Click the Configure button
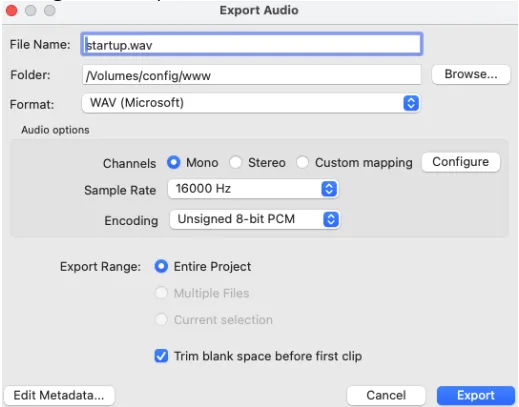Screen dimensions: 519x407 coord(461,162)
